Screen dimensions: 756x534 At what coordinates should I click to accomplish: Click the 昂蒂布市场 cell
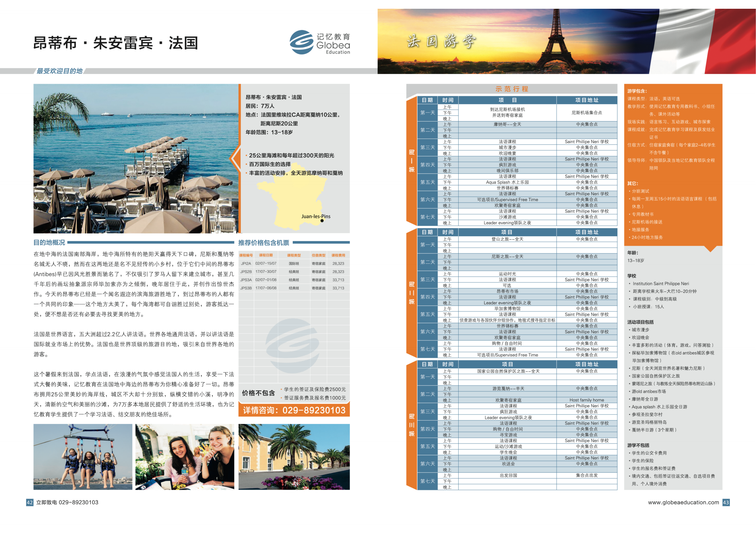point(507,291)
